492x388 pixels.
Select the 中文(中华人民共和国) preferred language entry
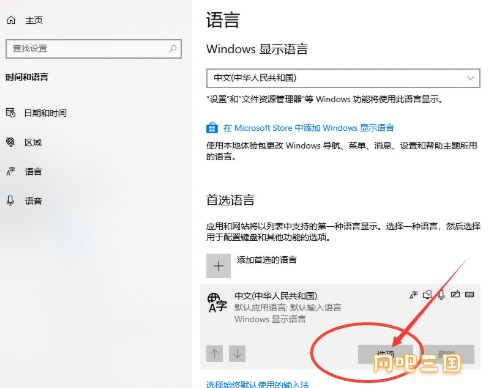pos(340,327)
